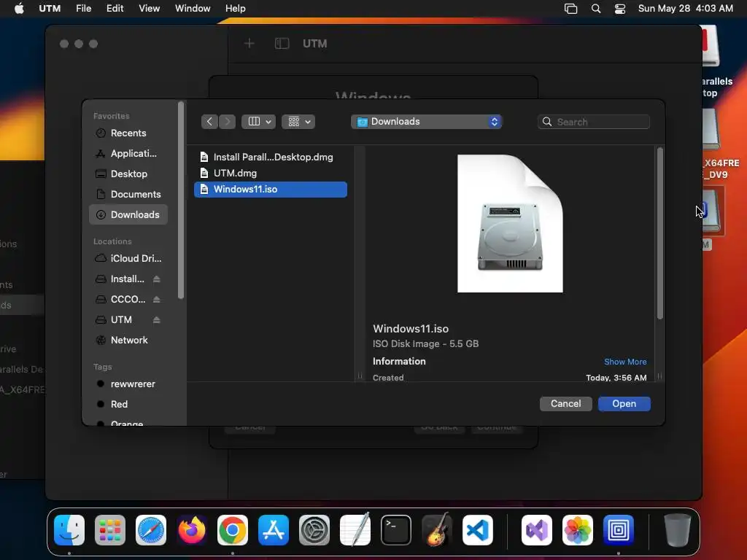Screen dimensions: 747x560
Task: Open Desktop folder in sidebar
Action: tap(128, 174)
